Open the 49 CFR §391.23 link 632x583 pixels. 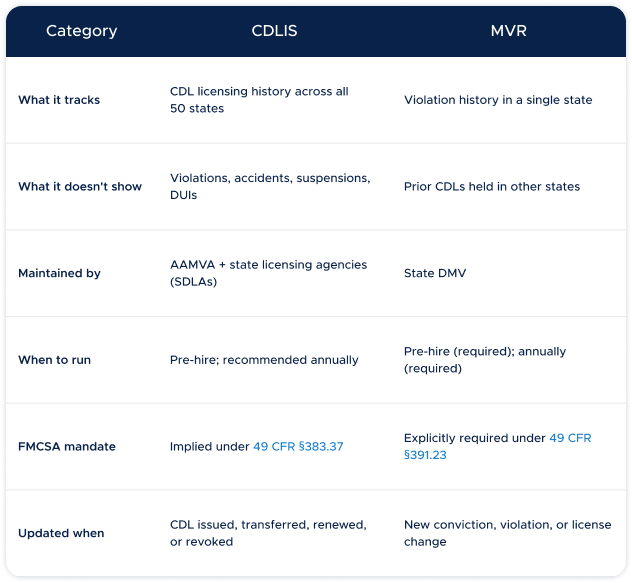[x=497, y=446]
